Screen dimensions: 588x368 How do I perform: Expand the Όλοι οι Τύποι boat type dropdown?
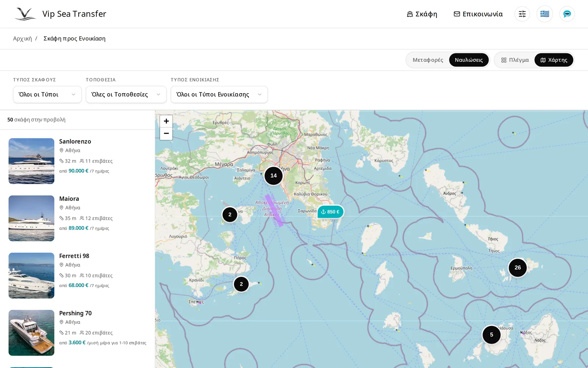[47, 95]
